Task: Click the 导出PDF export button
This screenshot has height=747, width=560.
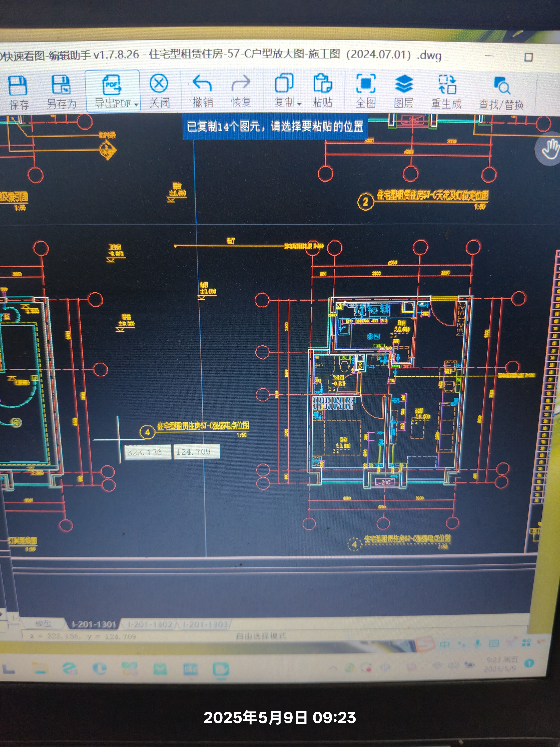Action: click(112, 91)
